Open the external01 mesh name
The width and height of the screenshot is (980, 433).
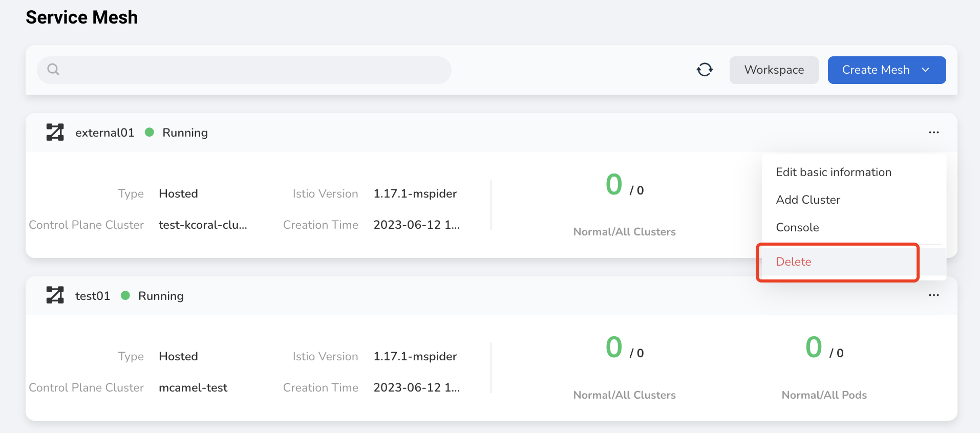104,133
